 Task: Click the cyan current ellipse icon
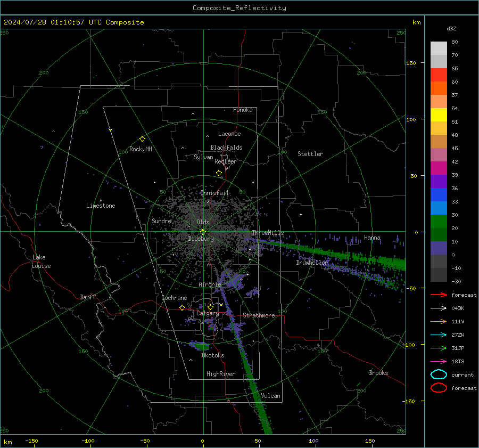pyautogui.click(x=439, y=374)
